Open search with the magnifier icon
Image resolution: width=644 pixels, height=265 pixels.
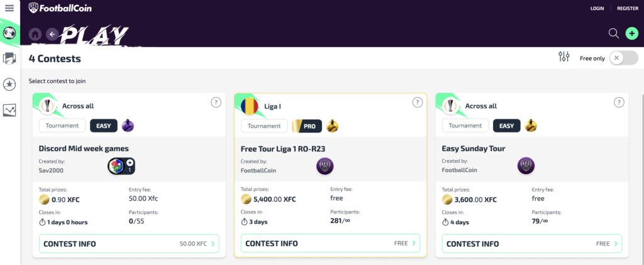(x=614, y=34)
